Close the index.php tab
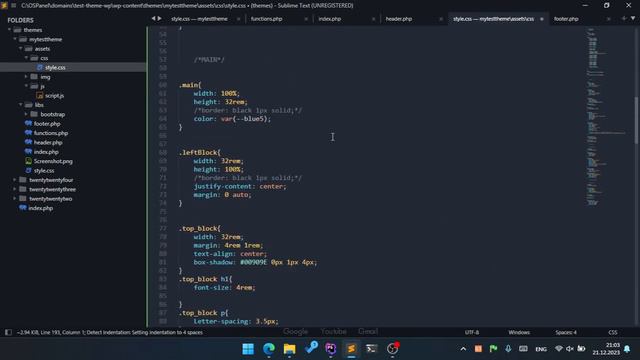640x360 pixels. [373, 19]
